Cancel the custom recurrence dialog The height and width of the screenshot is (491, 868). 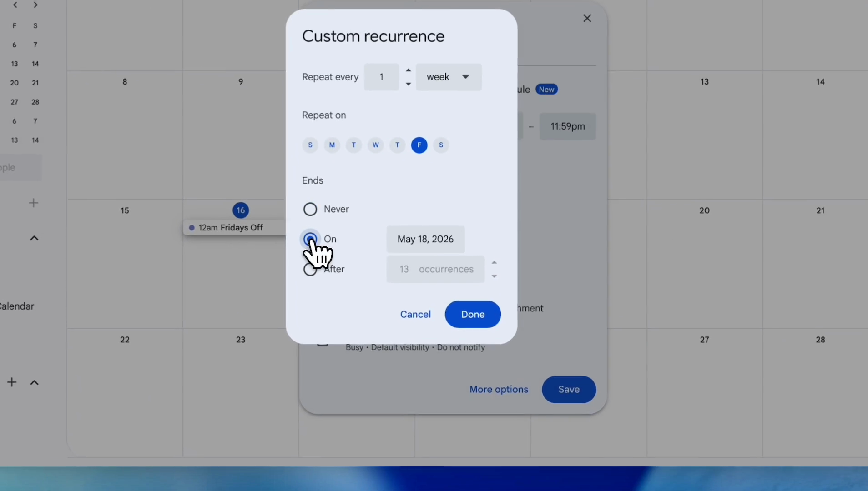click(x=415, y=314)
